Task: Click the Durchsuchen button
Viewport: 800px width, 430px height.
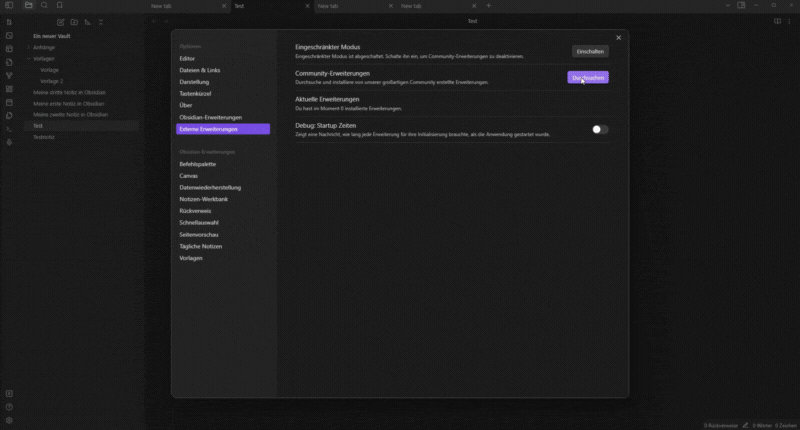Action: tap(588, 78)
